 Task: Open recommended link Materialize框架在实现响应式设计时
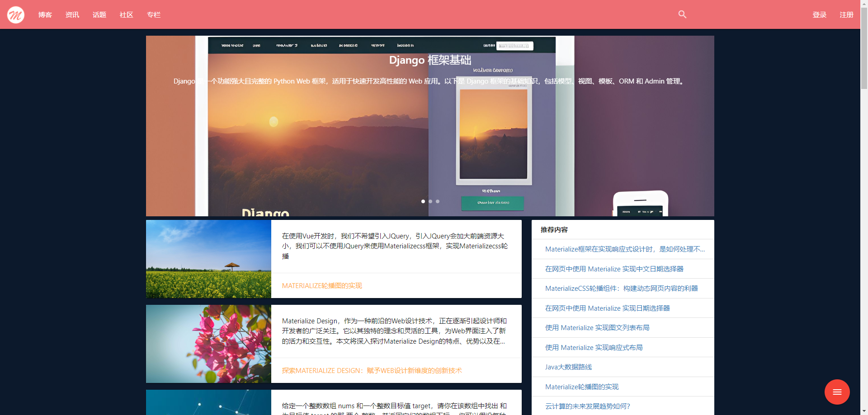pyautogui.click(x=625, y=249)
